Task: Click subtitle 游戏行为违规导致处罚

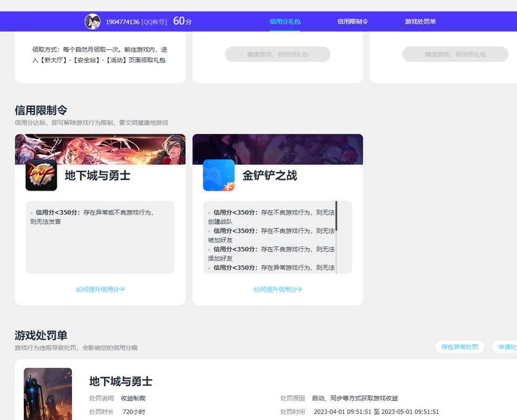Action: coord(76,348)
